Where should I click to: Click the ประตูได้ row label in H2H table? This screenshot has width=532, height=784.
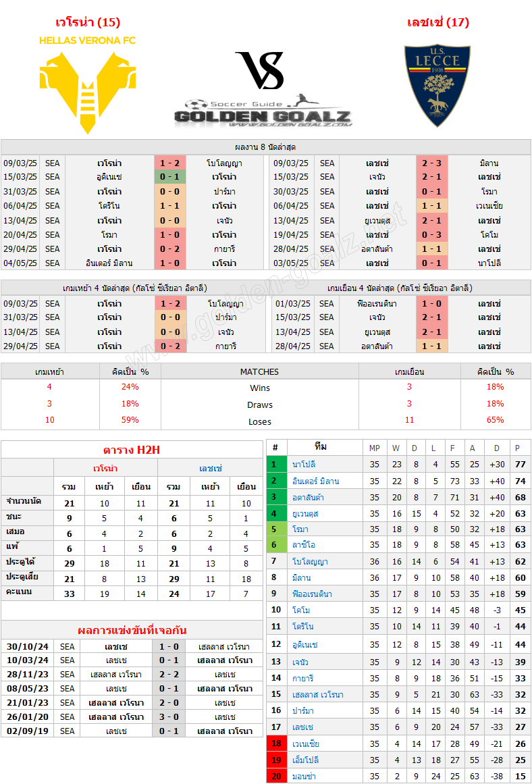tap(22, 562)
